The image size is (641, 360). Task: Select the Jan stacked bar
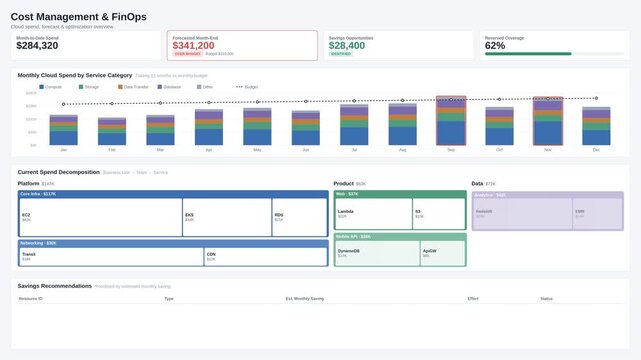click(x=63, y=130)
